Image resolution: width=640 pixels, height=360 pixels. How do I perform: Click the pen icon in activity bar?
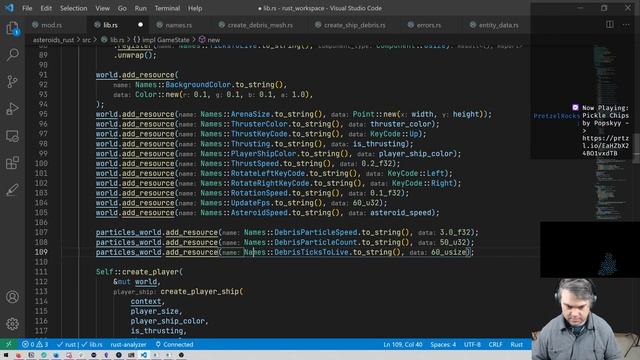tap(13, 190)
